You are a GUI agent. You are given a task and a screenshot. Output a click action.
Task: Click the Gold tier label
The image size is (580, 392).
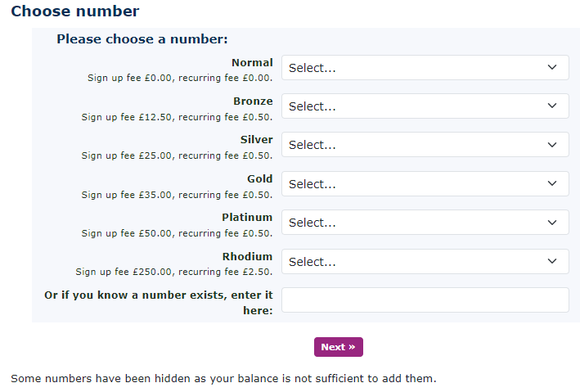(259, 179)
